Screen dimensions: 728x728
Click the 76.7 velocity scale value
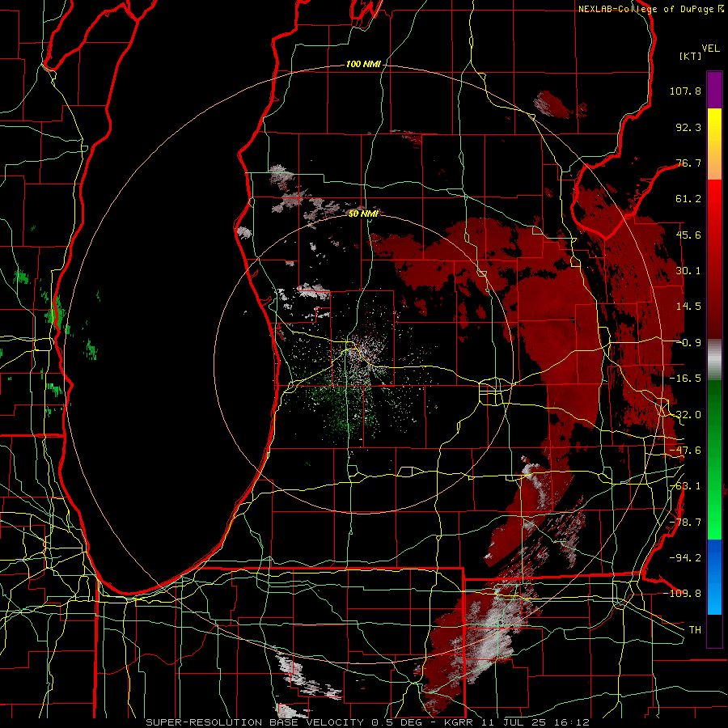[688, 163]
